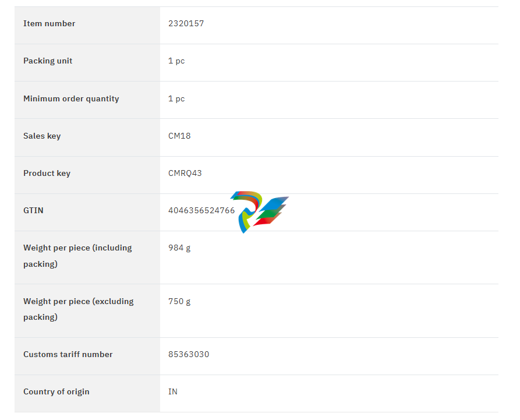Click the GTIN label
Image resolution: width=520 pixels, height=420 pixels.
(33, 211)
